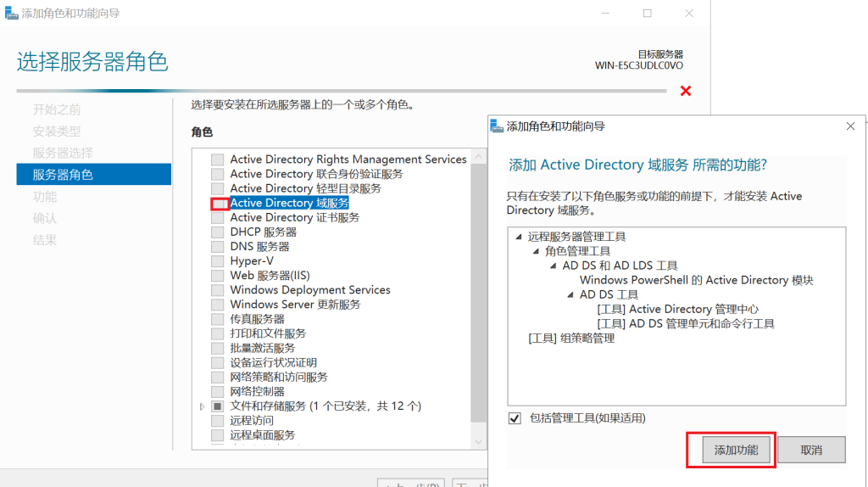Collapse the AD DS 工具 tree node

(570, 294)
